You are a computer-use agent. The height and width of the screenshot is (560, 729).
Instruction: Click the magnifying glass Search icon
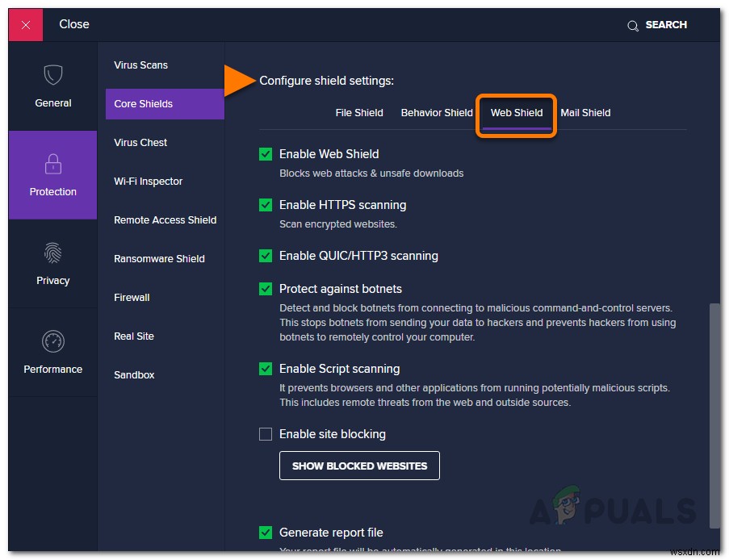click(x=633, y=25)
